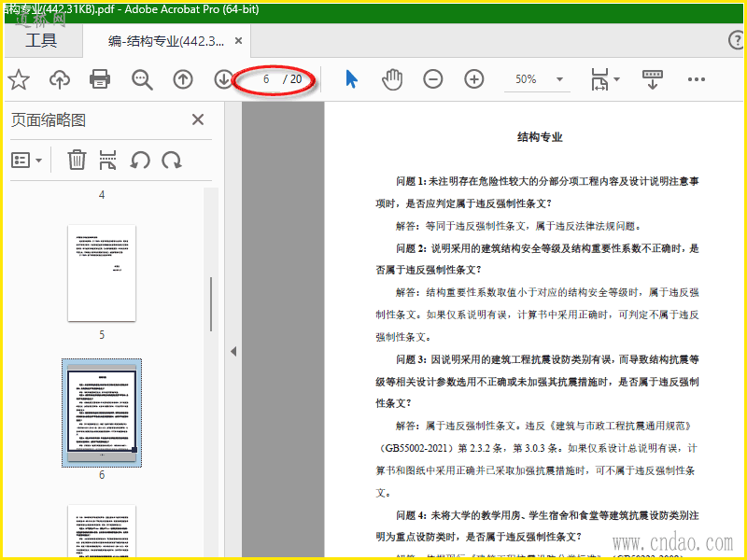The image size is (747, 560).
Task: Click the 页面缩略图 panel title
Action: (x=49, y=120)
